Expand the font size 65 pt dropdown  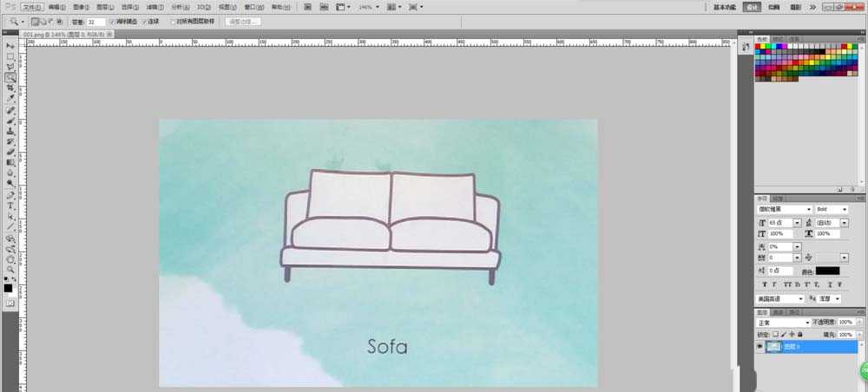point(797,223)
